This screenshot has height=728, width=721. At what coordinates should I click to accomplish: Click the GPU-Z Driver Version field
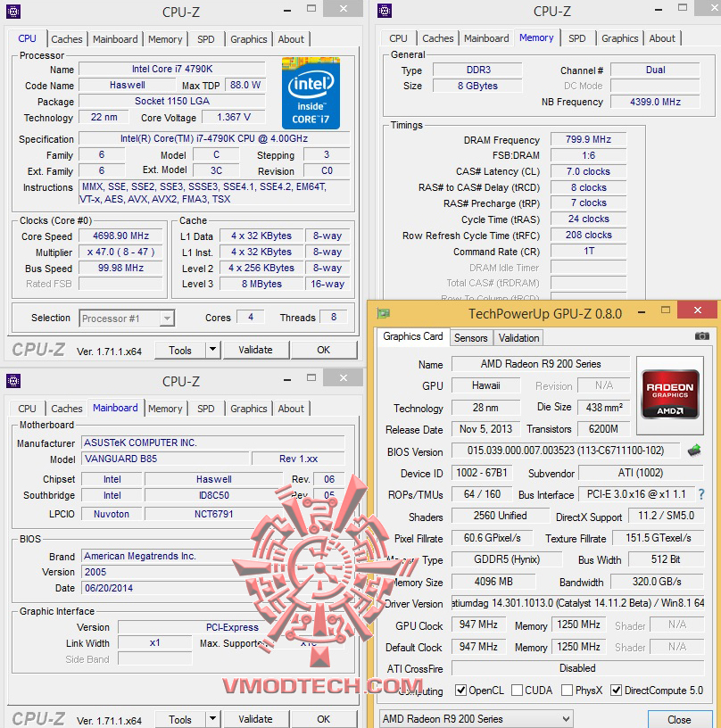point(577,603)
